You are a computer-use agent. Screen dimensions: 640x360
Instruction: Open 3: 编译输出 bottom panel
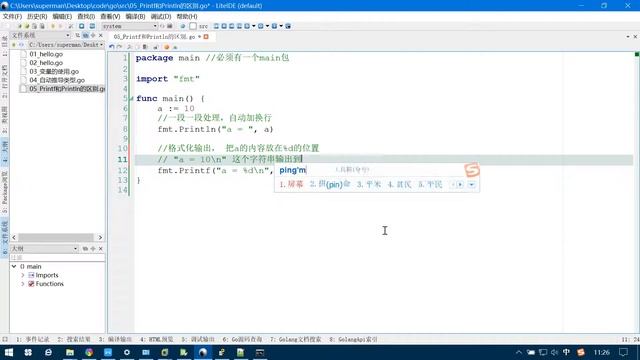[x=115, y=339]
